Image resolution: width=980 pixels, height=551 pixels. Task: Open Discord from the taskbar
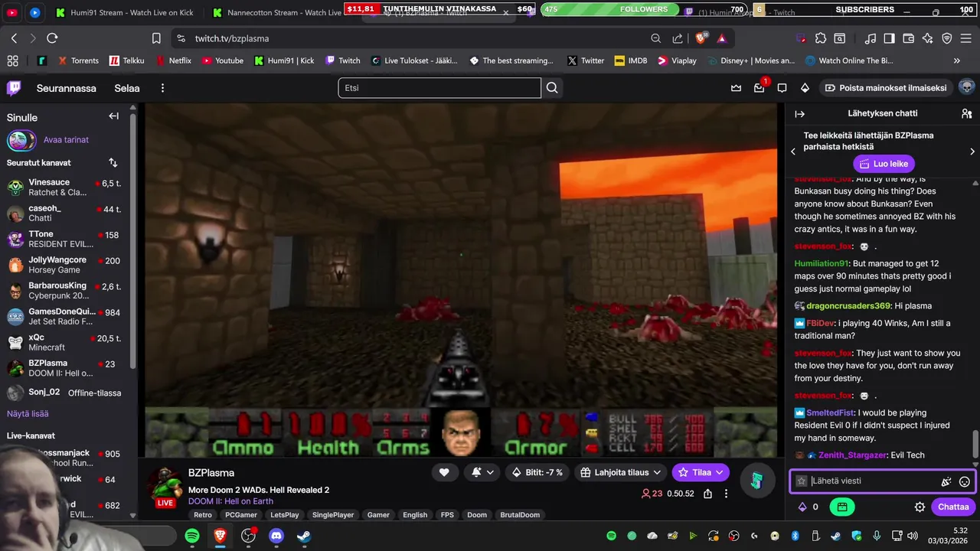click(x=276, y=536)
